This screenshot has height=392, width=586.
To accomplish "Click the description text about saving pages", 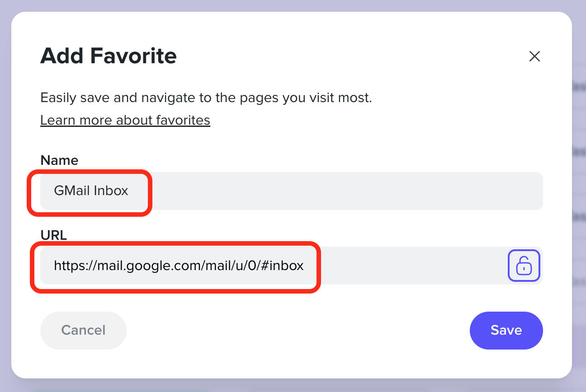I will (x=206, y=98).
